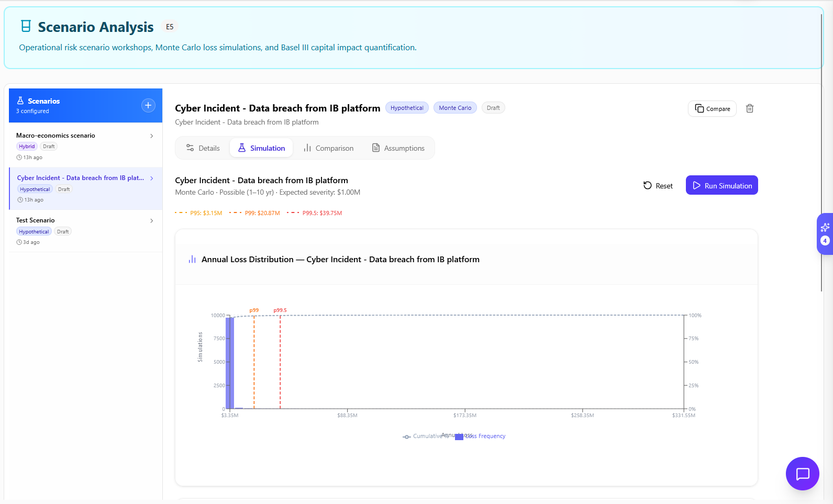Click the Scenario Analysis beaker icon
This screenshot has height=504, width=833.
[x=26, y=26]
